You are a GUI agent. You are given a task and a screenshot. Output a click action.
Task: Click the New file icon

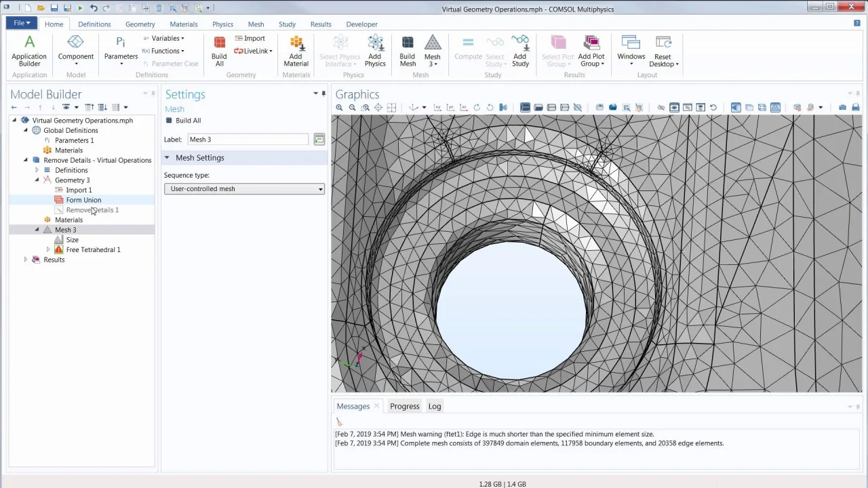click(28, 8)
